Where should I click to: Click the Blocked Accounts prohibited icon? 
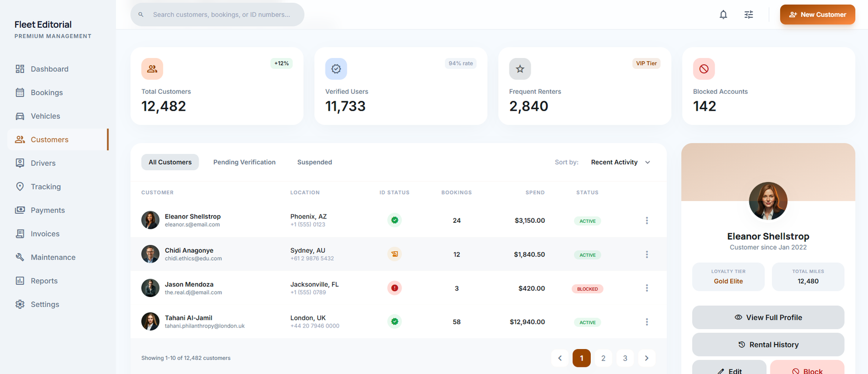tap(704, 69)
